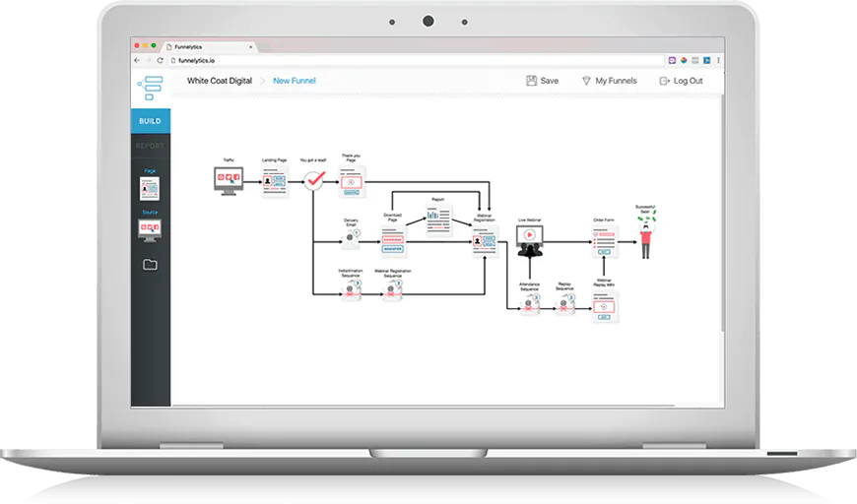
Task: Open My Funnels
Action: pos(610,81)
